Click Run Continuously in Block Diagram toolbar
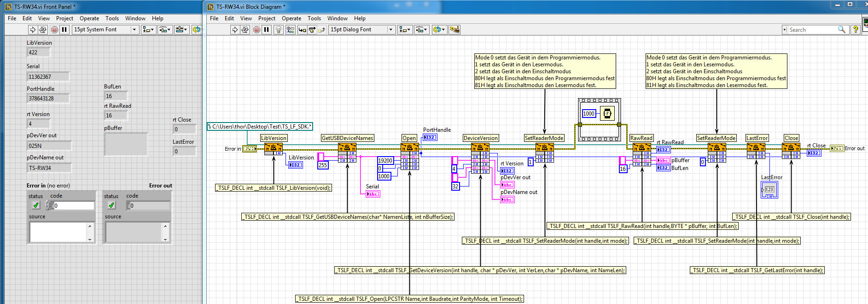This screenshot has height=304, width=868. click(245, 29)
